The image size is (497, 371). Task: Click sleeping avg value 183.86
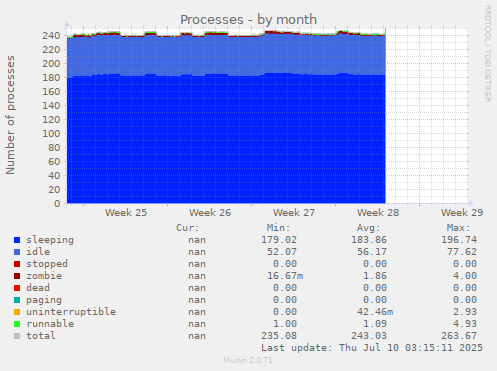pyautogui.click(x=369, y=240)
